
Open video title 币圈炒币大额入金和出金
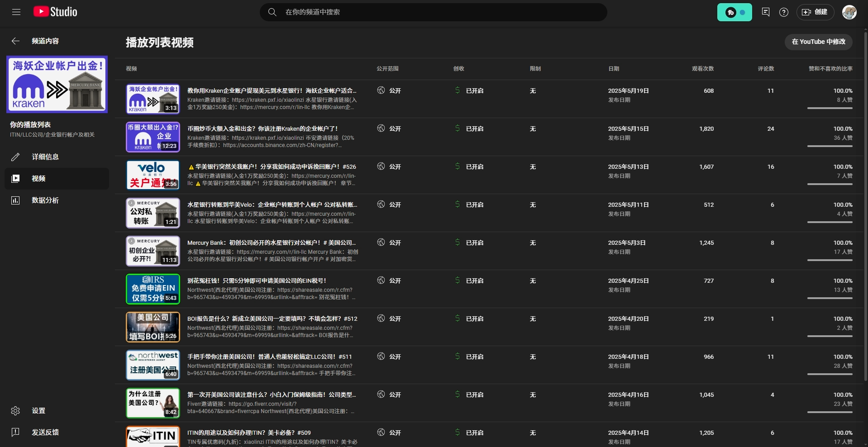pos(262,129)
